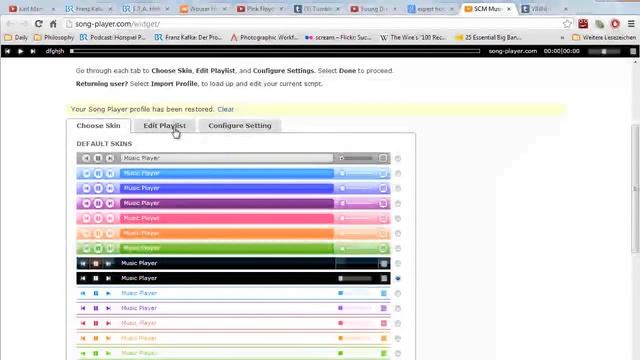
Task: Open the Weitere Lesezeichen folder
Action: point(604,38)
